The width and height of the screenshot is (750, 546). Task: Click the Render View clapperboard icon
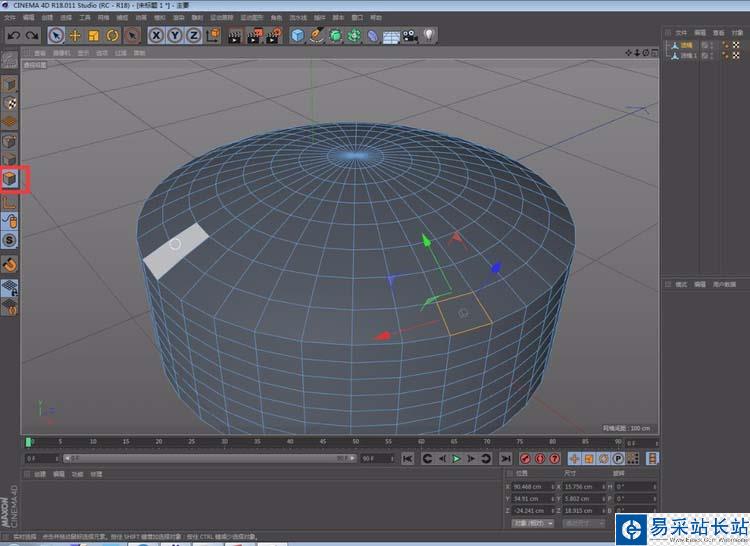pos(234,36)
